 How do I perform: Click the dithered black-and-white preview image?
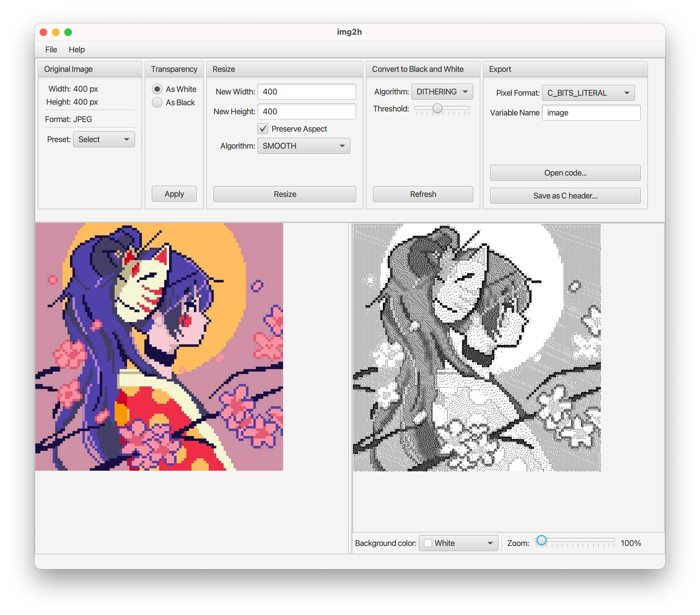click(x=477, y=347)
